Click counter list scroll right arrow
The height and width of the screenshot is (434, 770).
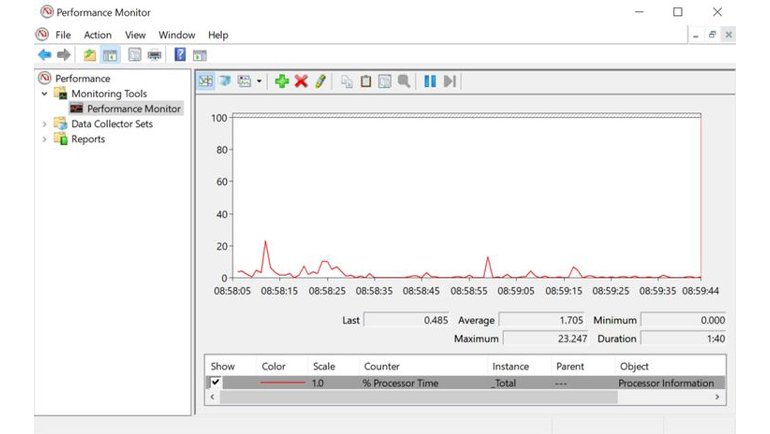click(717, 397)
